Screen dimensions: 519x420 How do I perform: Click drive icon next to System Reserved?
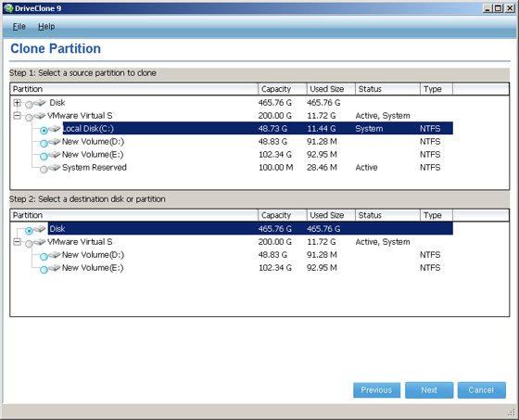55,168
